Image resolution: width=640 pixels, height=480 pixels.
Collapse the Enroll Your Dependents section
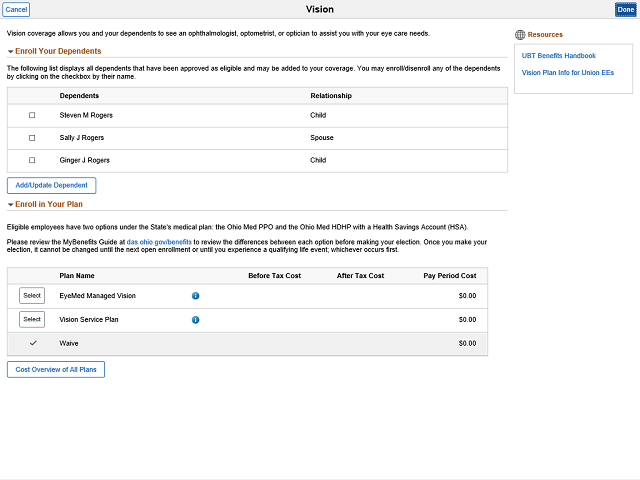[11, 52]
